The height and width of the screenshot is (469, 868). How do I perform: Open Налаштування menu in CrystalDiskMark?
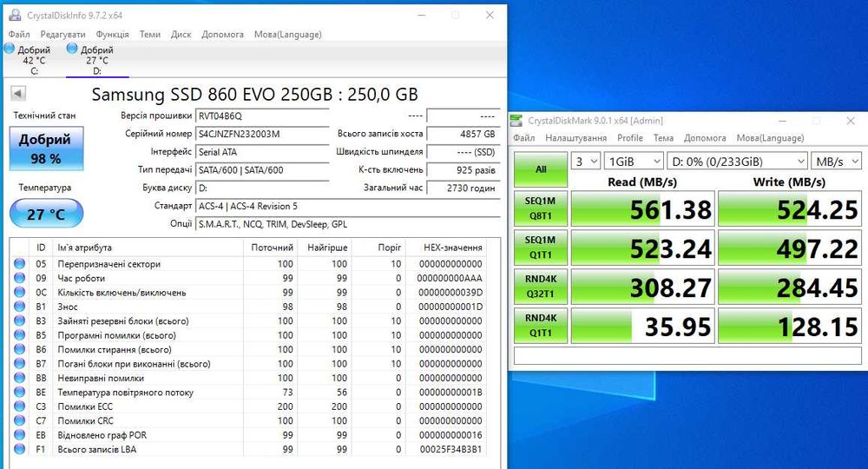point(575,138)
